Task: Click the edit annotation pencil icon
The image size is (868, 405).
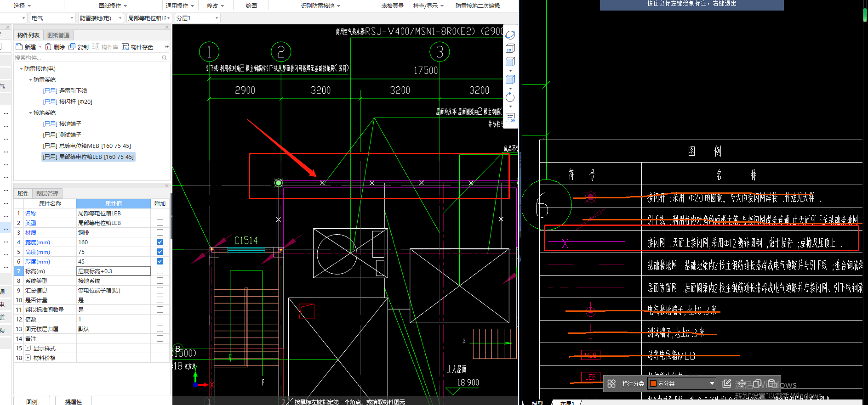Action: pyautogui.click(x=727, y=383)
